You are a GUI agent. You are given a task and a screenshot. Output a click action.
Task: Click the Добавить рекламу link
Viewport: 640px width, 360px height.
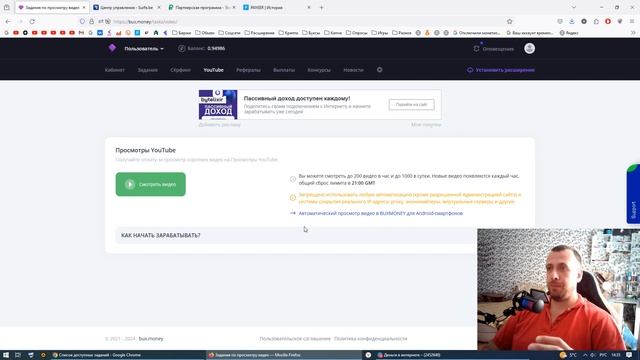pyautogui.click(x=219, y=124)
